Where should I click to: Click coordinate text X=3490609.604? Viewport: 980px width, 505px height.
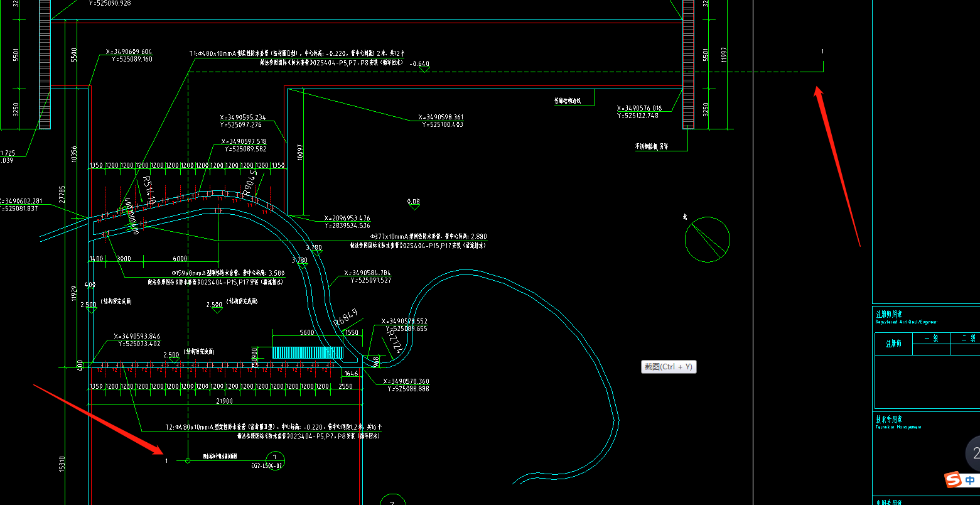[129, 52]
